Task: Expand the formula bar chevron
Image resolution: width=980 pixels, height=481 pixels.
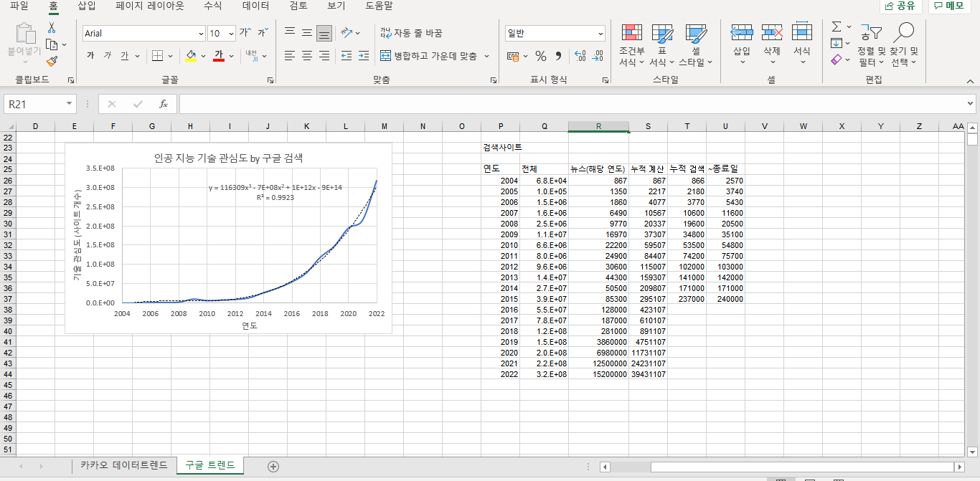Action: pos(971,104)
